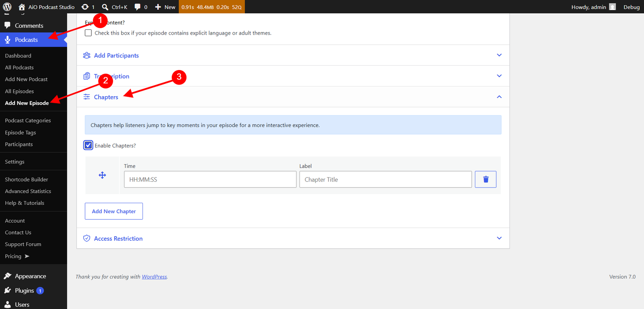Open Shortcode Builder in sidebar
644x309 pixels.
[x=27, y=179]
